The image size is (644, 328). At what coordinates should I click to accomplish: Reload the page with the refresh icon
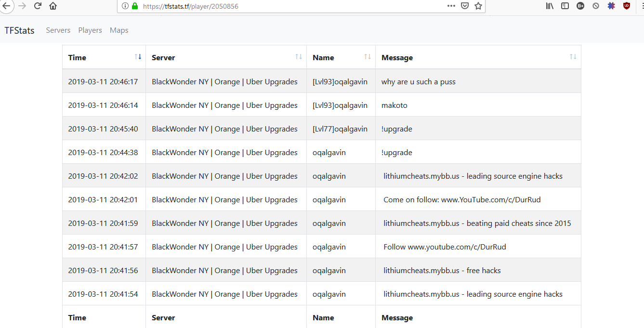[38, 6]
